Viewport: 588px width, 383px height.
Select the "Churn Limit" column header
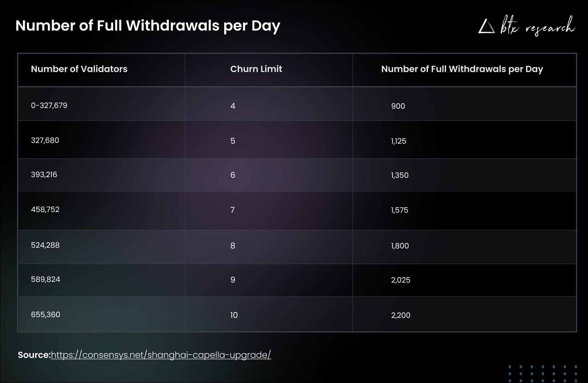pos(256,69)
